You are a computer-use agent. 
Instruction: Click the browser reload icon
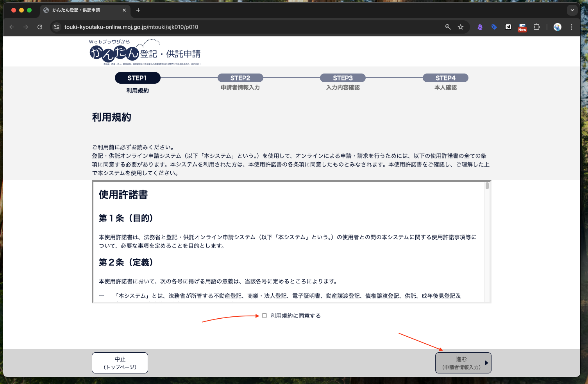[x=40, y=27]
